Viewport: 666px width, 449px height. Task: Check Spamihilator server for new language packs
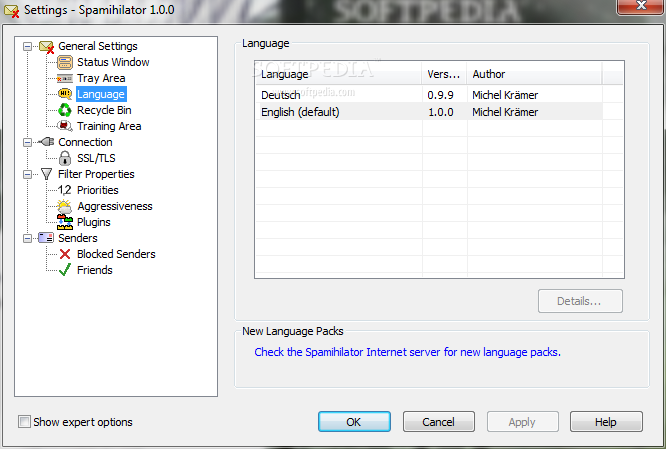(x=407, y=352)
